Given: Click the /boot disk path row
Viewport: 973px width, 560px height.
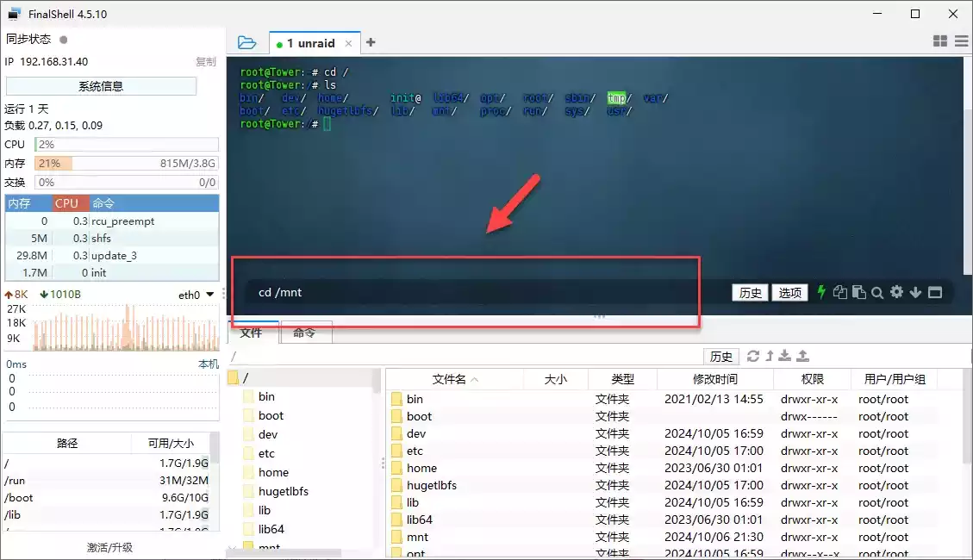Looking at the screenshot, I should (106, 497).
